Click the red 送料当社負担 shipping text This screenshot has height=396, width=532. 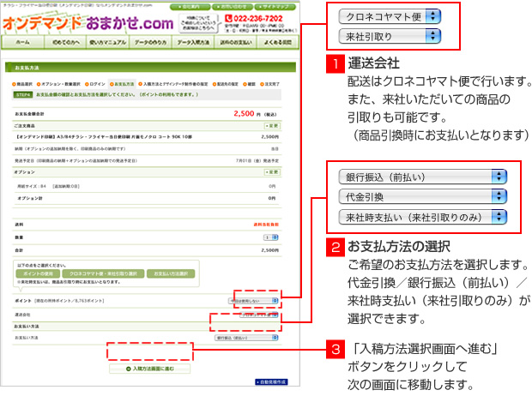pos(266,225)
